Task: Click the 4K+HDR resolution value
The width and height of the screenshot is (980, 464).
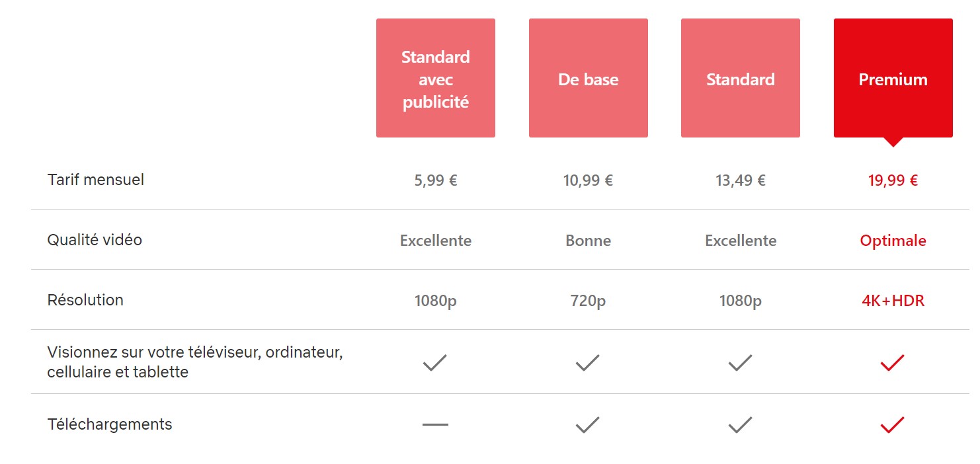Action: (893, 301)
